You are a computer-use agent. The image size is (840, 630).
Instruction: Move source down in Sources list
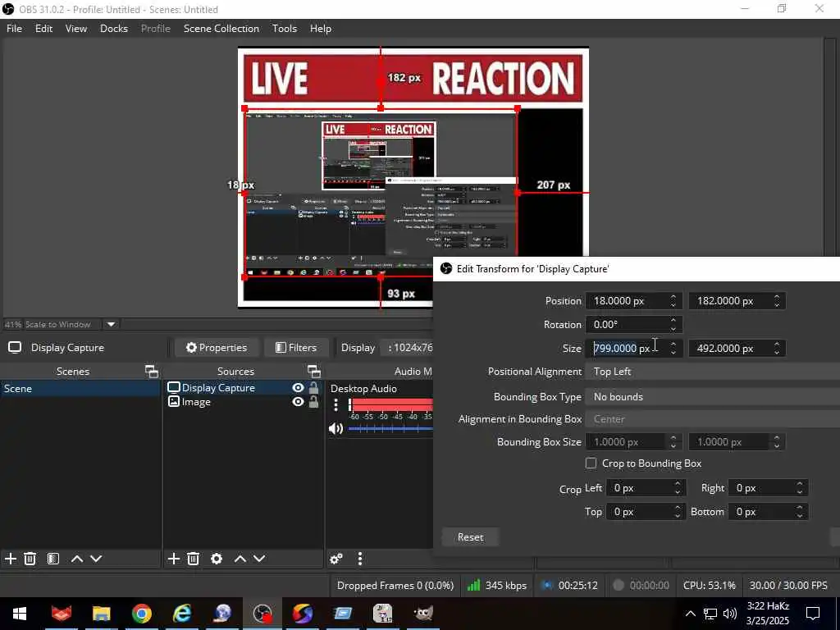[x=259, y=559]
